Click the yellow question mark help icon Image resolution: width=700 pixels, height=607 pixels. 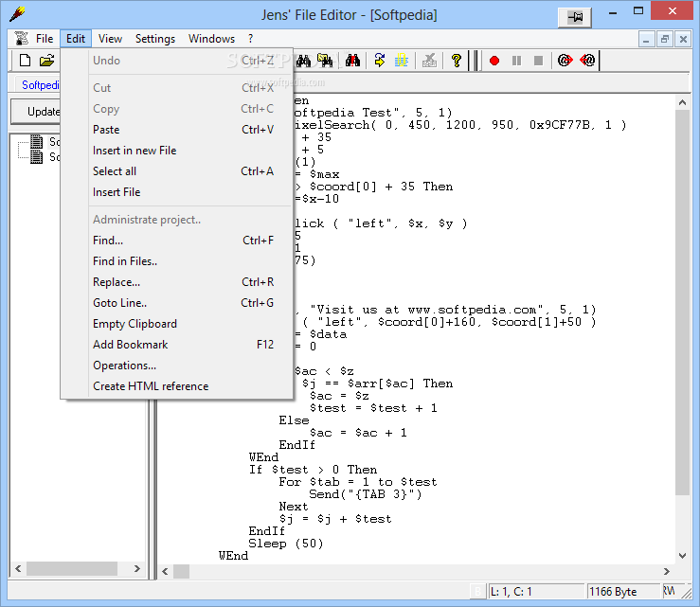point(456,61)
